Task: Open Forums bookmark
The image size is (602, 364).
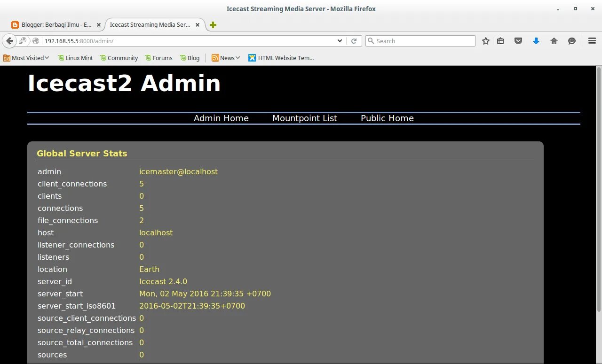Action: 159,58
